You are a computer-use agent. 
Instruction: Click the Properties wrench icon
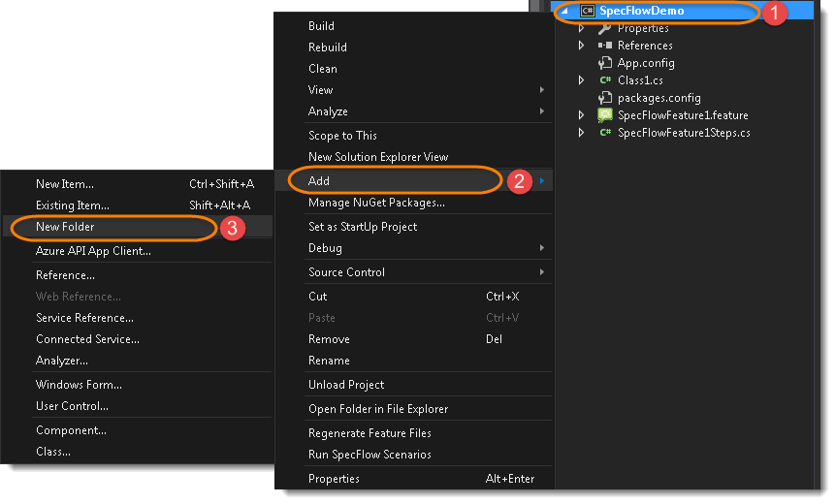605,28
